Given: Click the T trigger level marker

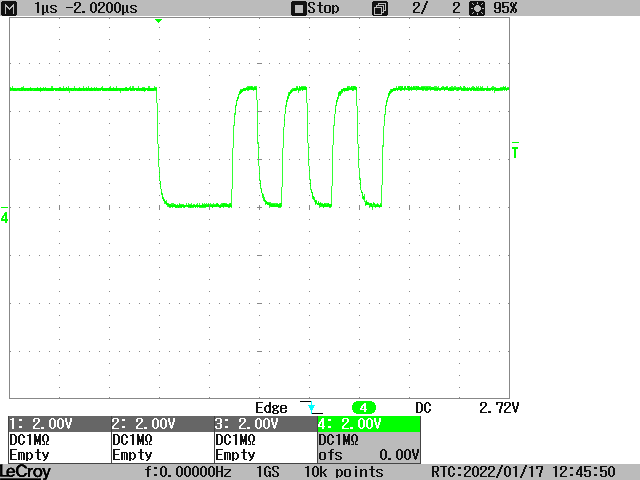Looking at the screenshot, I should click(515, 150).
